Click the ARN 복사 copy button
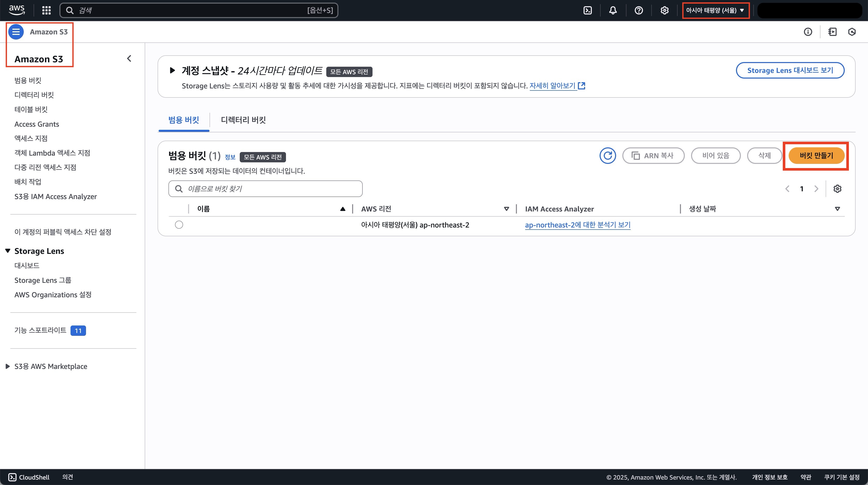 (x=653, y=155)
